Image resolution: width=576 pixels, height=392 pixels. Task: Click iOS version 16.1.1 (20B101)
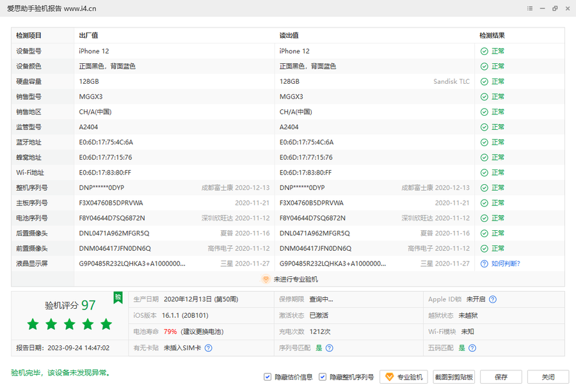tap(185, 316)
